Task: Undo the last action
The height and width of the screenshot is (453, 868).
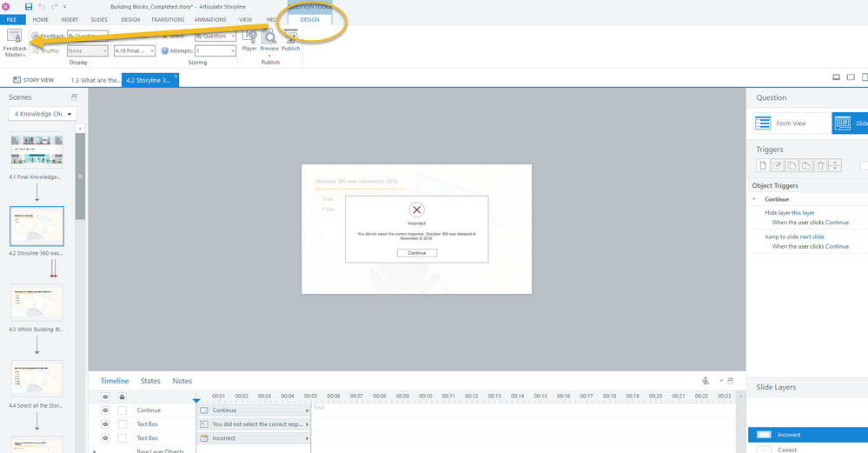Action: [42, 7]
